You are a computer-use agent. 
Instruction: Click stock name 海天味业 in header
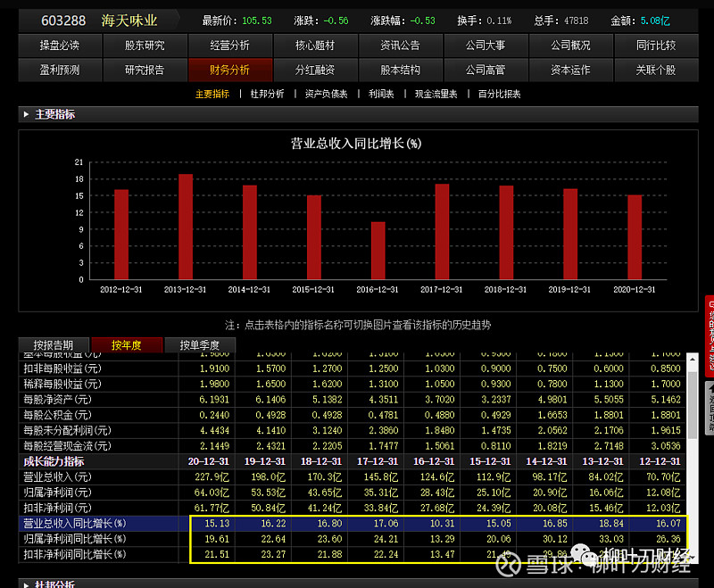coord(129,21)
